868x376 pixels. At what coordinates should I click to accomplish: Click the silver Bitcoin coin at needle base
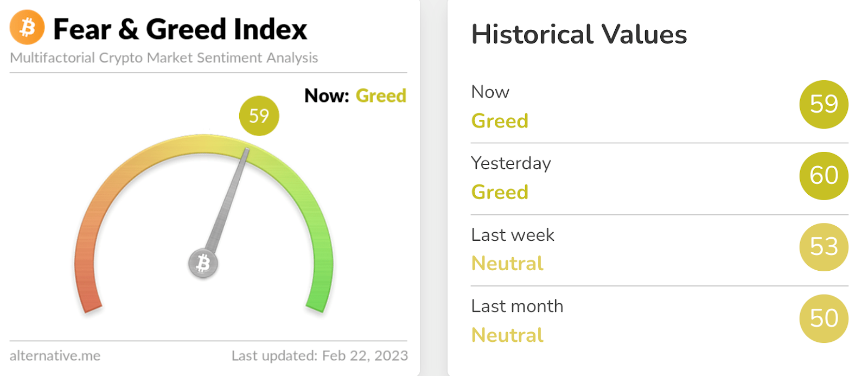pyautogui.click(x=203, y=264)
